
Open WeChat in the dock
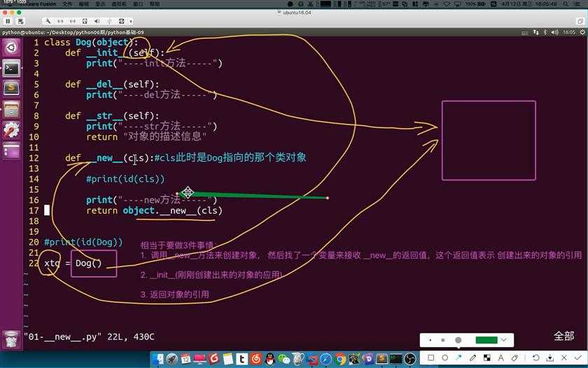pos(284,359)
